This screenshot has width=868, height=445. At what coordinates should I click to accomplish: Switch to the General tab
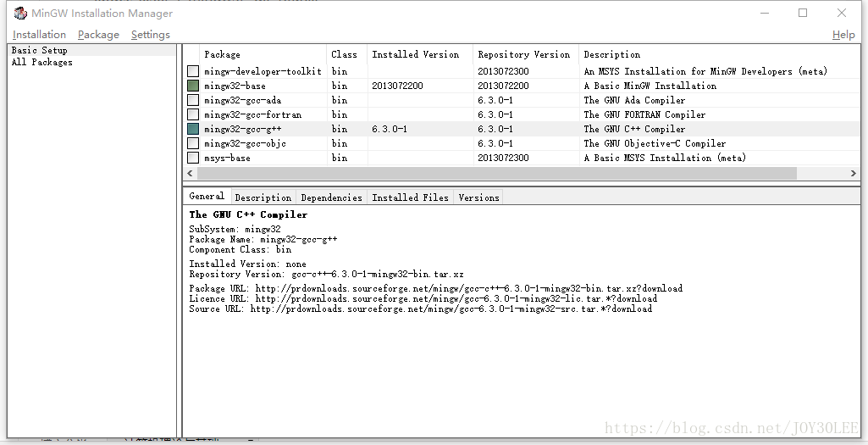click(207, 196)
